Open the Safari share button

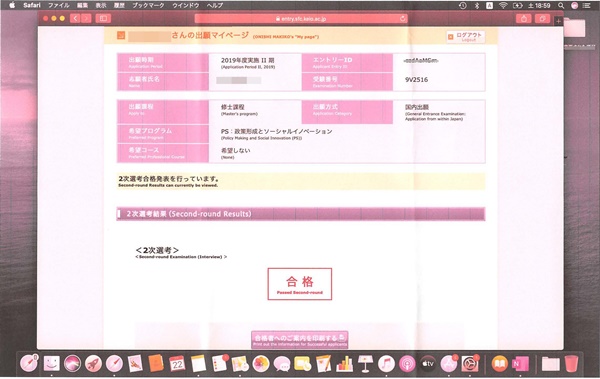523,18
